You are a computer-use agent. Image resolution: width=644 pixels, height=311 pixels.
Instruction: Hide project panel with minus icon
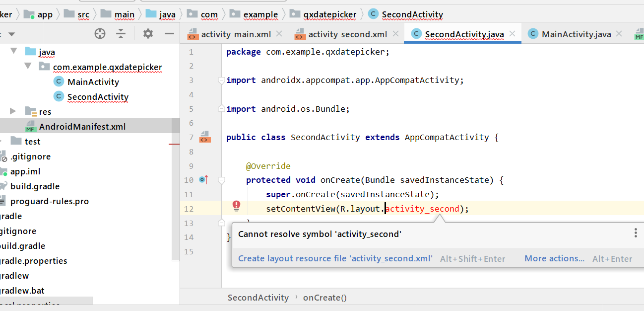click(169, 34)
